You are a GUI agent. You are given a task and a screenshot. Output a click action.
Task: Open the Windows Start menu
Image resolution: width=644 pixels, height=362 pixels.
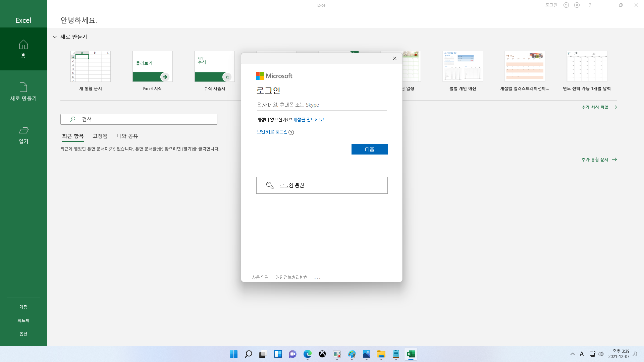(x=234, y=354)
